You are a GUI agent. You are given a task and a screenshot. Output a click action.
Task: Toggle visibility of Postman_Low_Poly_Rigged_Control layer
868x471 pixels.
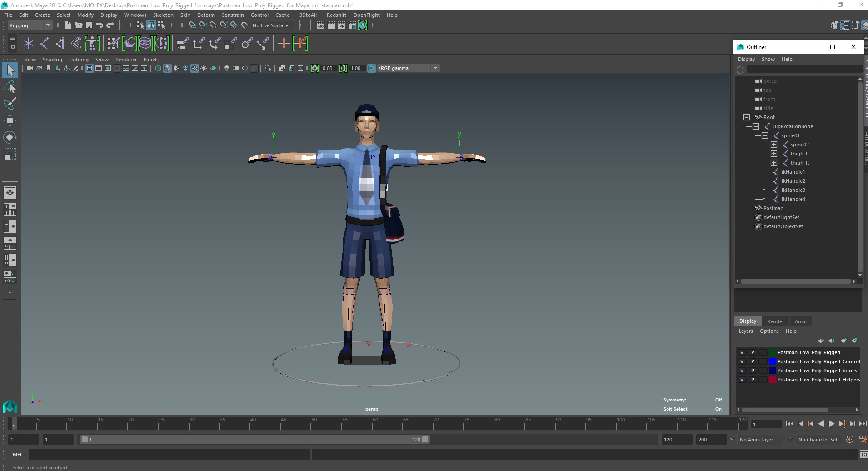(x=742, y=361)
